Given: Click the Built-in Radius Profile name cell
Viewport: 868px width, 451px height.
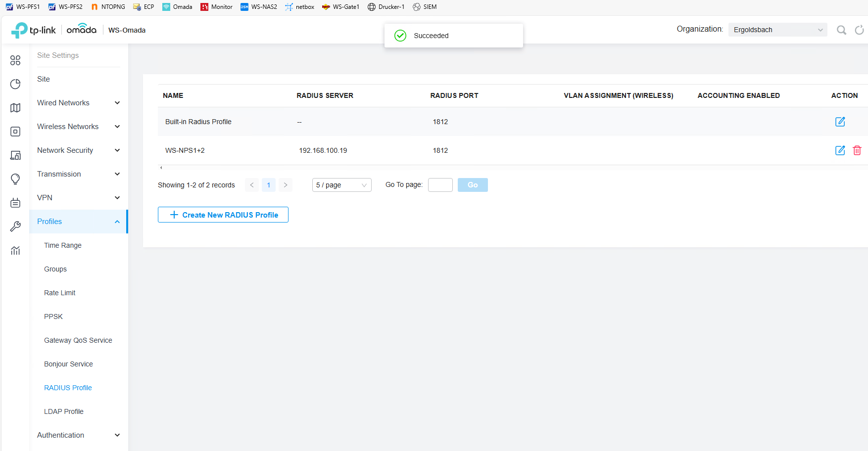Looking at the screenshot, I should 198,122.
